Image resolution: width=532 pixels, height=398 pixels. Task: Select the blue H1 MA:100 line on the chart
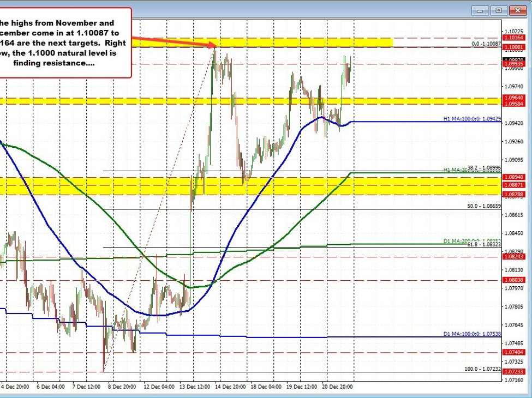(x=409, y=123)
